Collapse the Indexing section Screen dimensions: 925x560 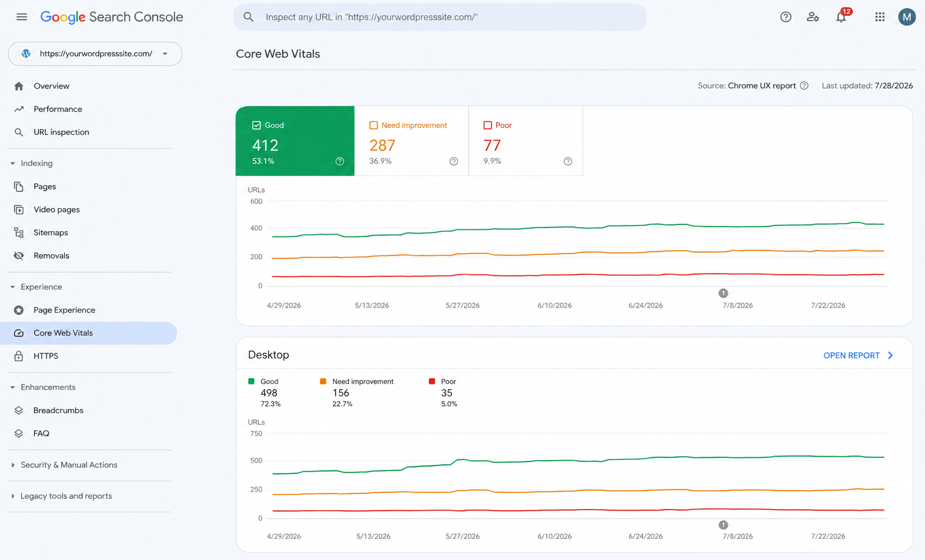[13, 164]
